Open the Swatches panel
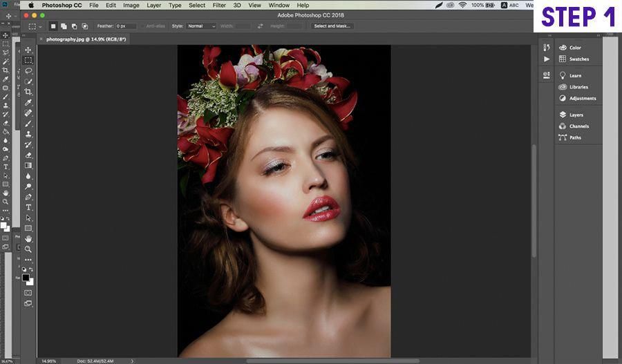622x364 pixels. [578, 59]
